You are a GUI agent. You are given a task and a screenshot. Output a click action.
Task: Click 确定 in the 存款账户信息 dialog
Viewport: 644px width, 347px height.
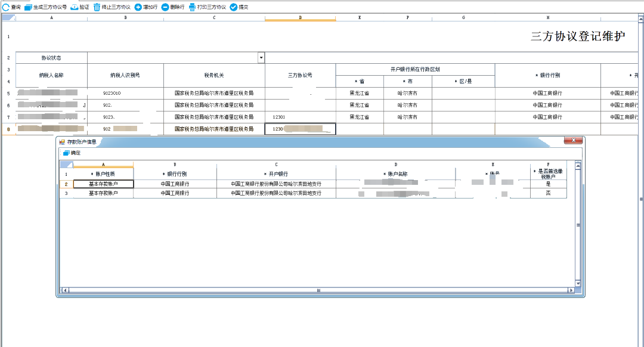(x=72, y=153)
